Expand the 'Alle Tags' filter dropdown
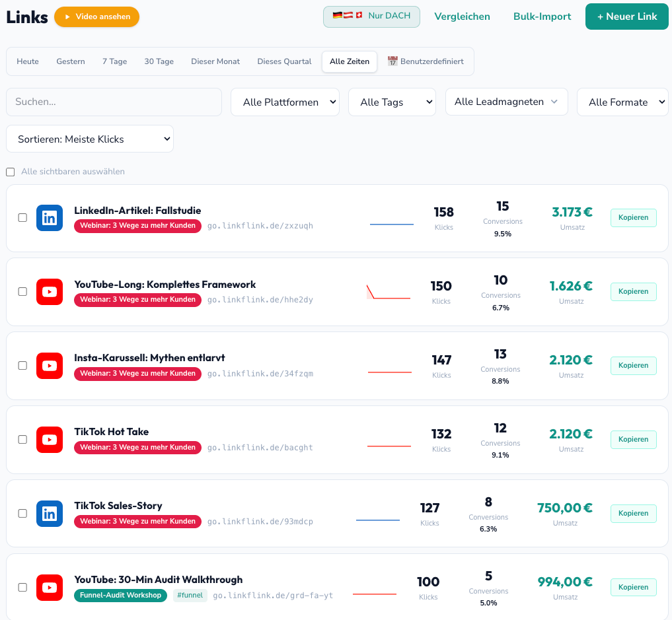Viewport: 672px width, 620px height. [x=392, y=102]
